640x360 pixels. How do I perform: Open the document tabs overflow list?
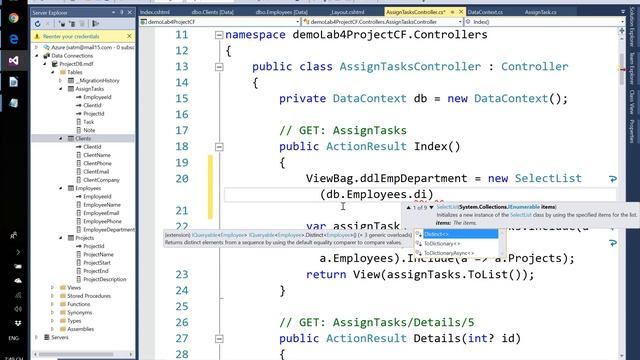click(x=622, y=12)
